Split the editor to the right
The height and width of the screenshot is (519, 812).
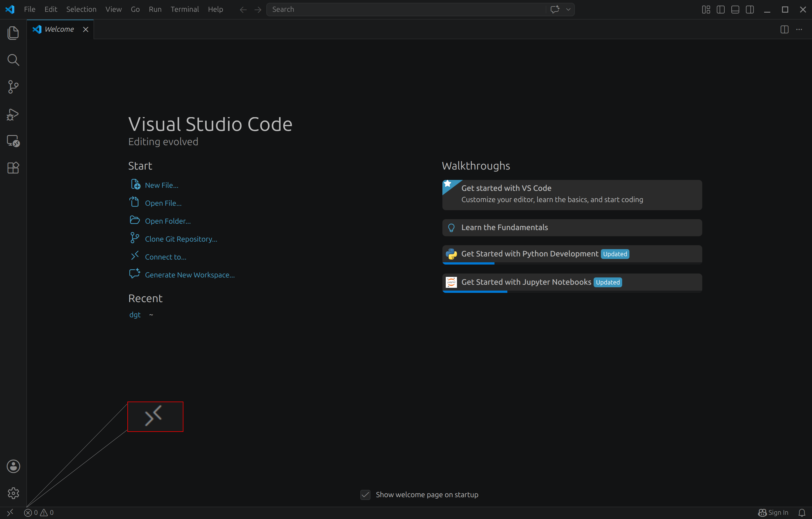click(x=784, y=29)
